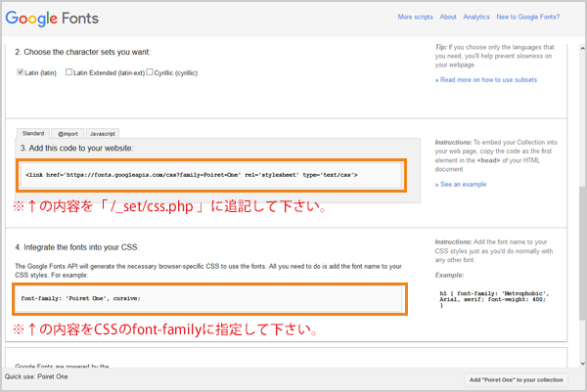This screenshot has width=587, height=392.
Task: Click the page scrollbar thumb
Action: point(582,252)
